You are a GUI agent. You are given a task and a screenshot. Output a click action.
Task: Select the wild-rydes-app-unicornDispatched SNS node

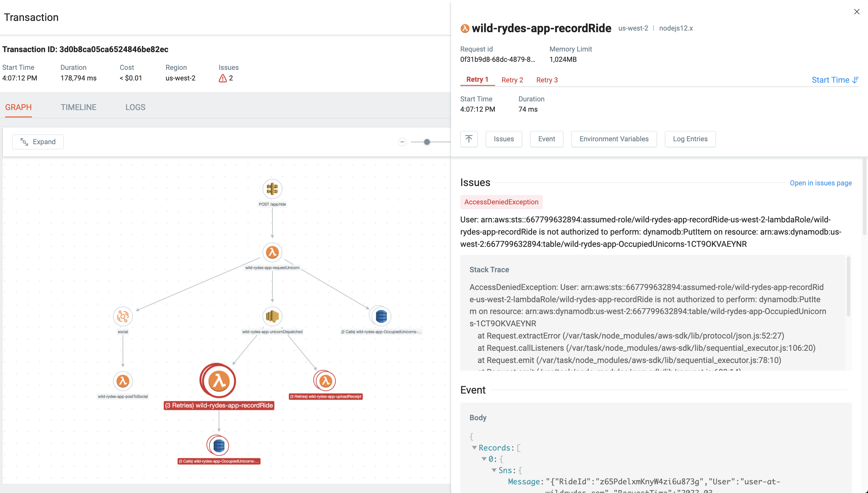pos(272,316)
